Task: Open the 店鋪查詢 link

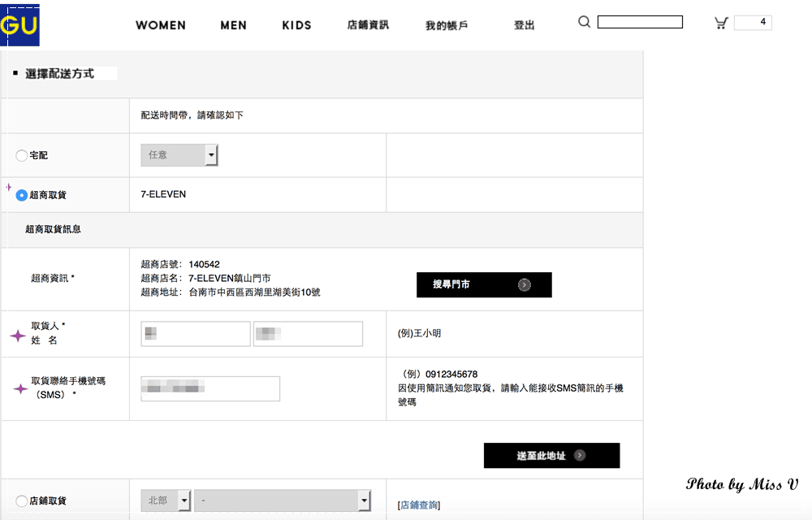Action: [419, 505]
